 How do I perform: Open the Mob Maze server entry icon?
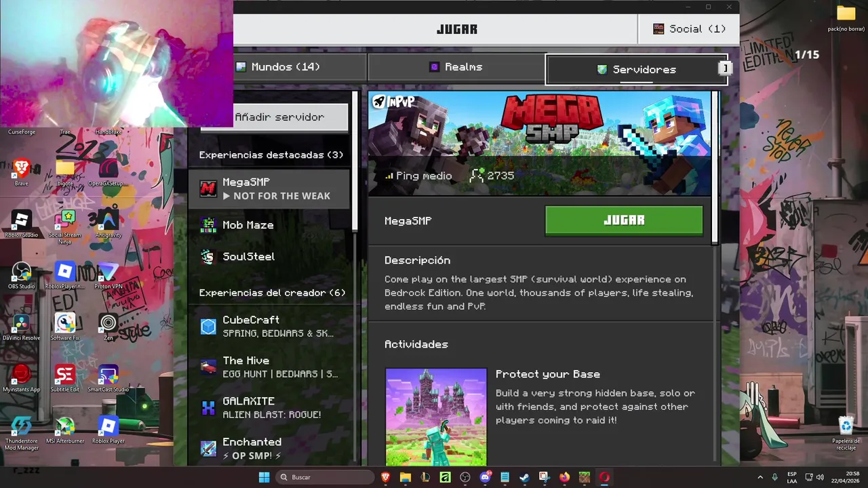pos(208,225)
